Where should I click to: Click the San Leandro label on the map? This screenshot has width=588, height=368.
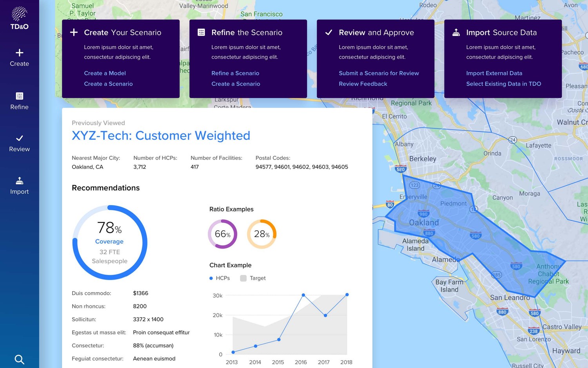[x=510, y=297]
